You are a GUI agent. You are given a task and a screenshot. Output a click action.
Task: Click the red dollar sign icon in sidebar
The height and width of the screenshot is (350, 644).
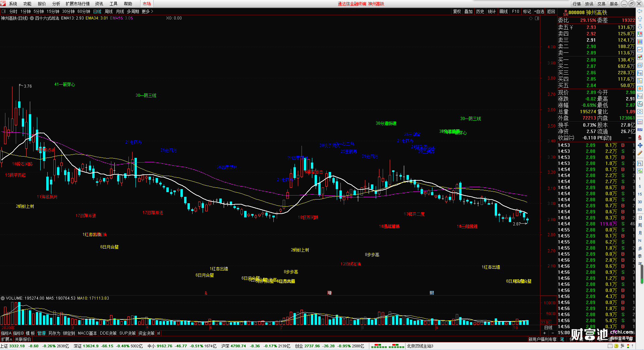[x=640, y=137]
